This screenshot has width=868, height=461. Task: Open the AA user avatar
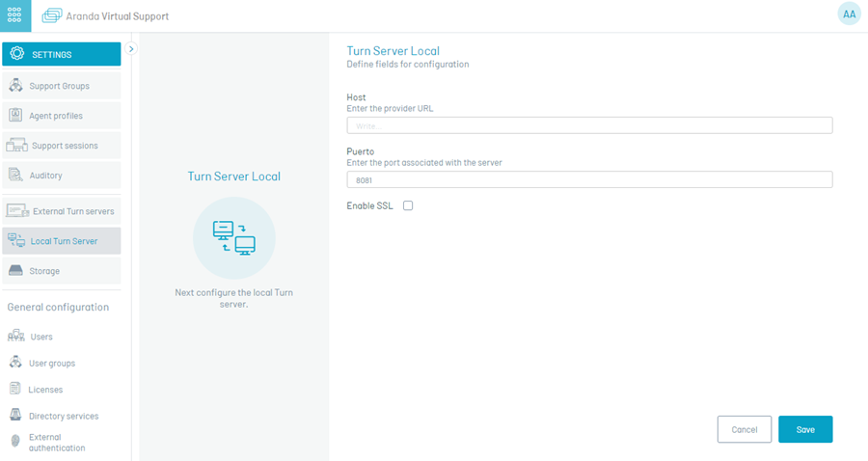tap(849, 14)
